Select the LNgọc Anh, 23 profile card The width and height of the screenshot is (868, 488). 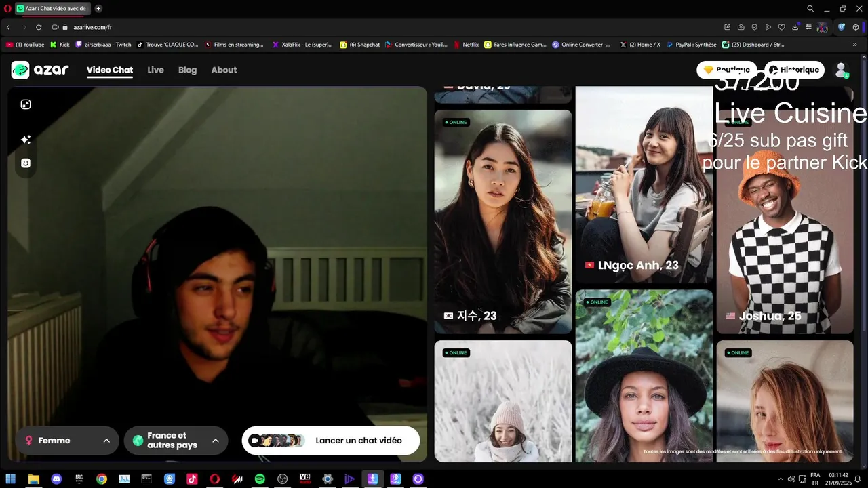pos(644,184)
